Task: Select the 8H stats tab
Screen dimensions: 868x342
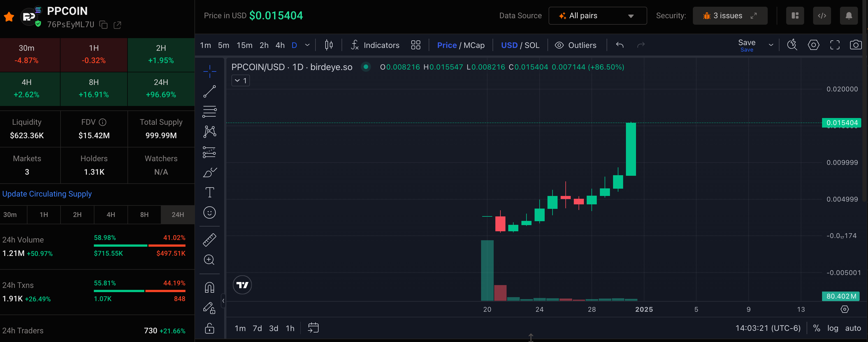Action: coord(144,214)
